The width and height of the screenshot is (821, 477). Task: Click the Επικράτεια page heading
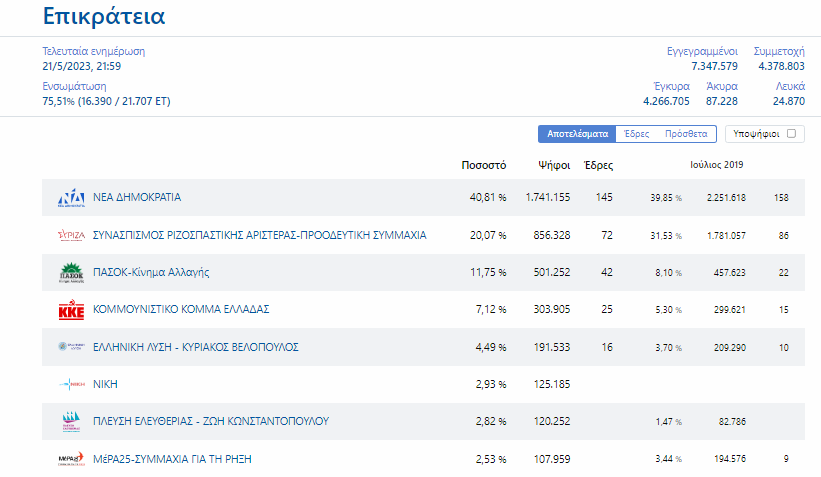click(104, 17)
